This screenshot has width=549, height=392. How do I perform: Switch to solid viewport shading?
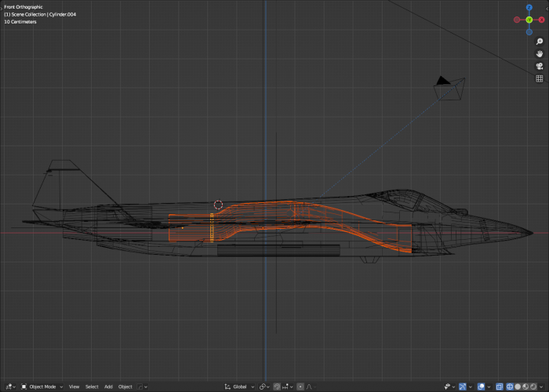coord(518,387)
